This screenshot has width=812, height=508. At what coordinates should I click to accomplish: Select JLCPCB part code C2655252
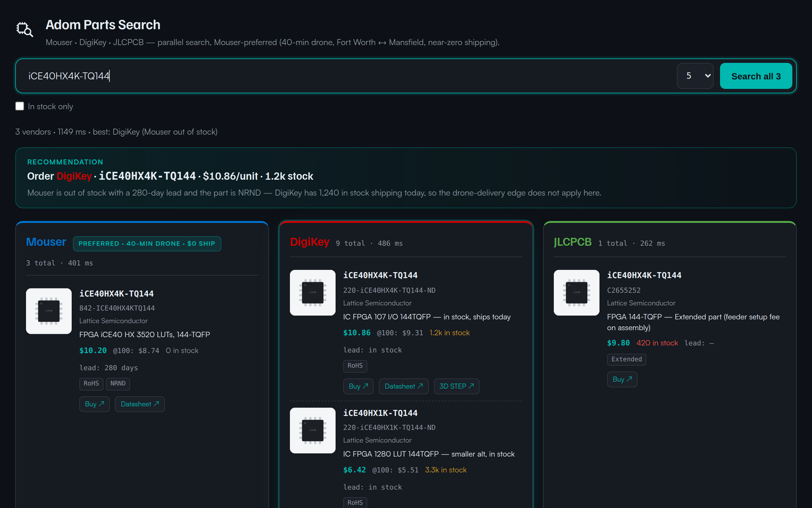[624, 290]
